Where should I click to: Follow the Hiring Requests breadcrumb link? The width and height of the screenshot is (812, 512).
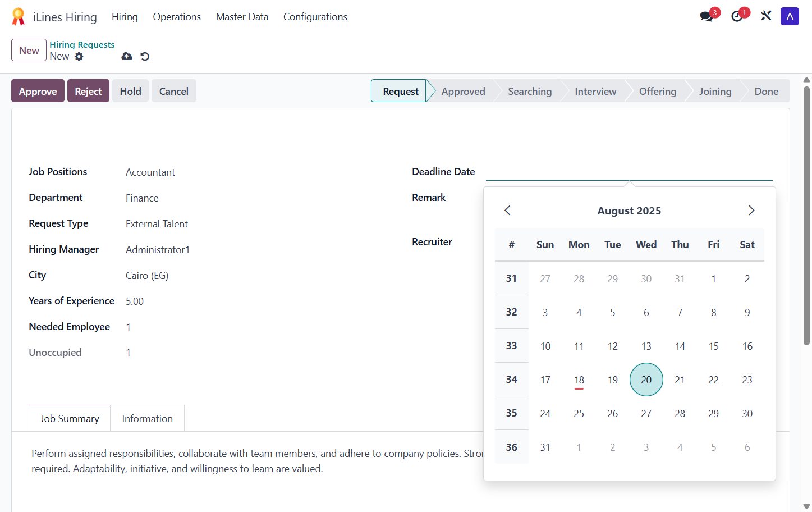pos(82,44)
